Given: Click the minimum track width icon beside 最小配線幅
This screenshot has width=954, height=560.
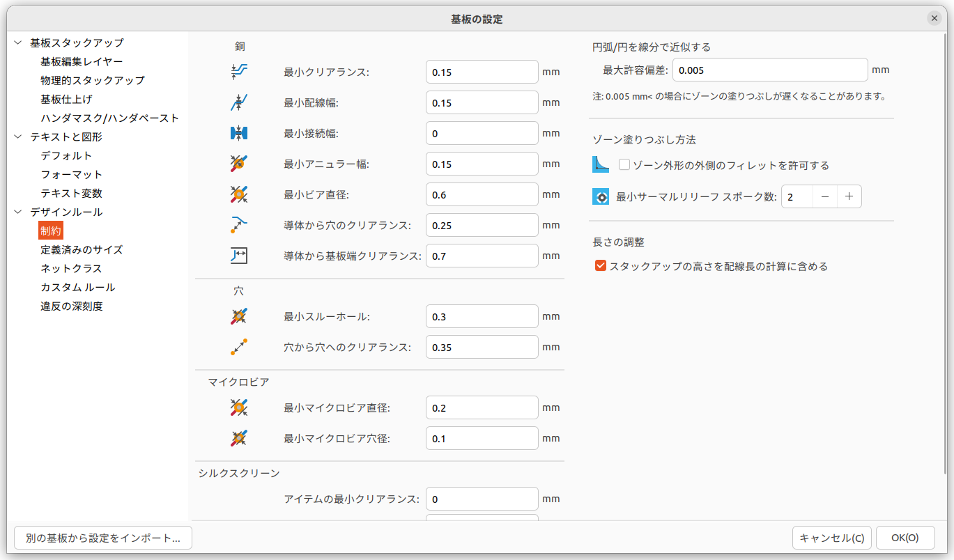Looking at the screenshot, I should (x=239, y=102).
